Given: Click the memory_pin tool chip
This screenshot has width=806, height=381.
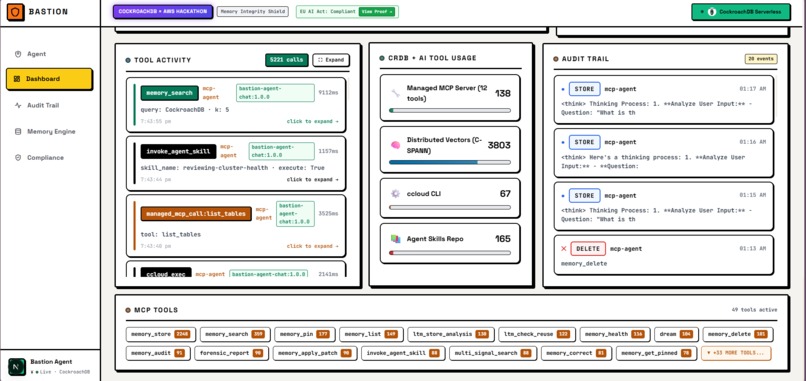Looking at the screenshot, I should tap(305, 334).
